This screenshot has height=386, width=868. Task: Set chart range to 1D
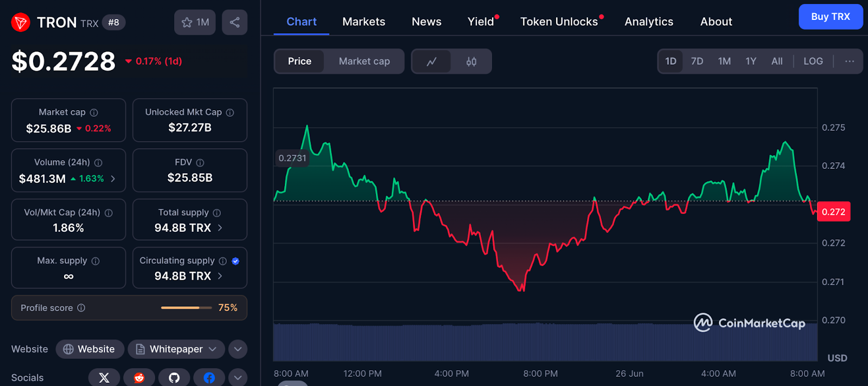pos(671,61)
